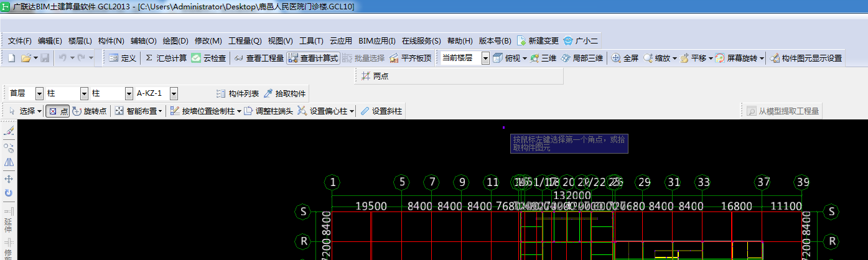
Task: Select the 旋转点 rotate point tool
Action: tap(90, 111)
